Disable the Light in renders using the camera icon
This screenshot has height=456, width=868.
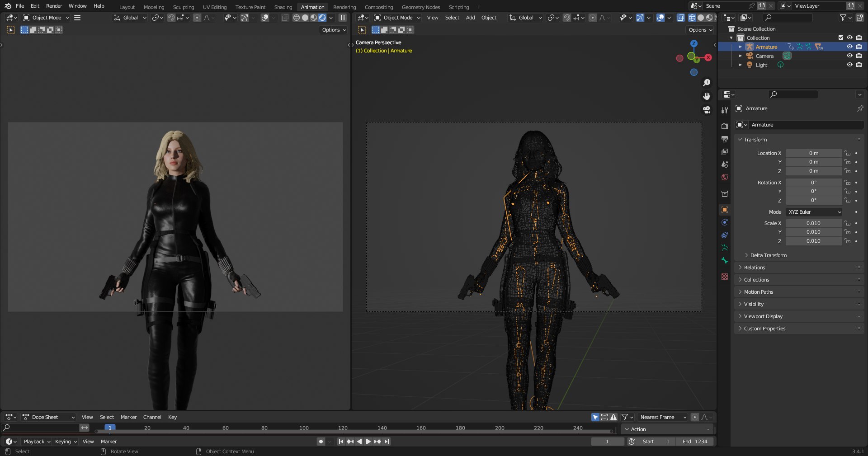point(859,65)
